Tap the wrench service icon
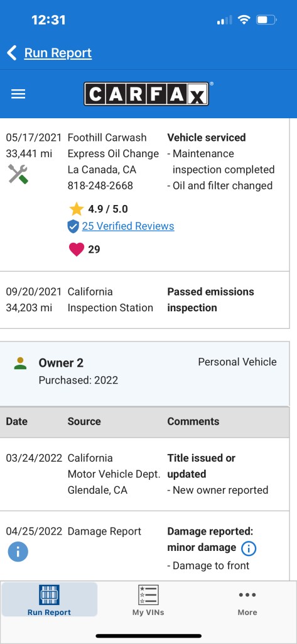This screenshot has height=644, width=297. pyautogui.click(x=18, y=174)
